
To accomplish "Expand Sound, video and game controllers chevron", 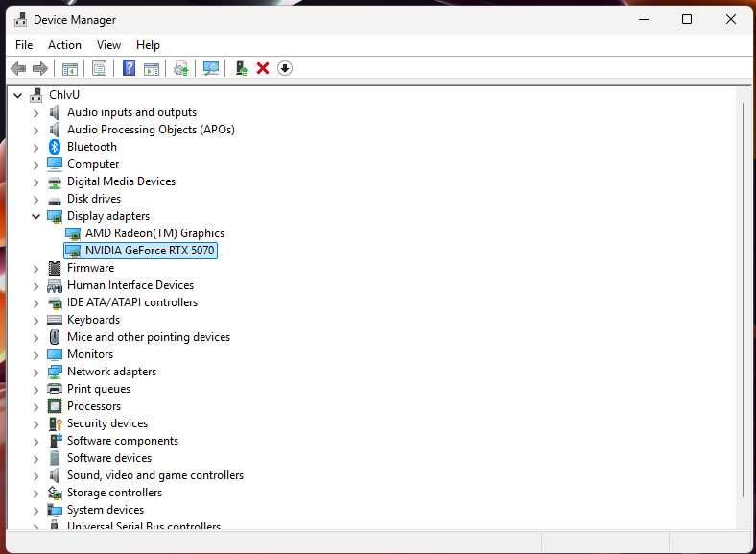I will tap(35, 476).
